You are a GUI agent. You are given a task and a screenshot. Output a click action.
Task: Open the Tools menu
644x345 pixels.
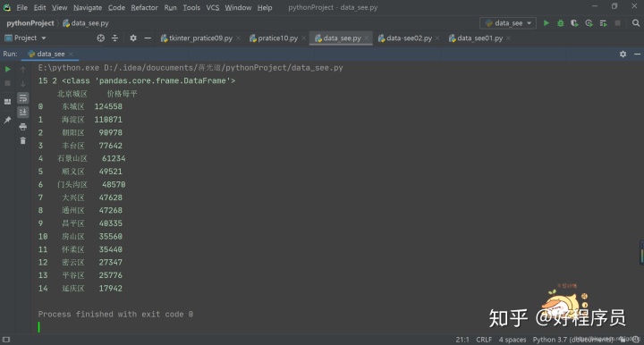click(x=191, y=7)
